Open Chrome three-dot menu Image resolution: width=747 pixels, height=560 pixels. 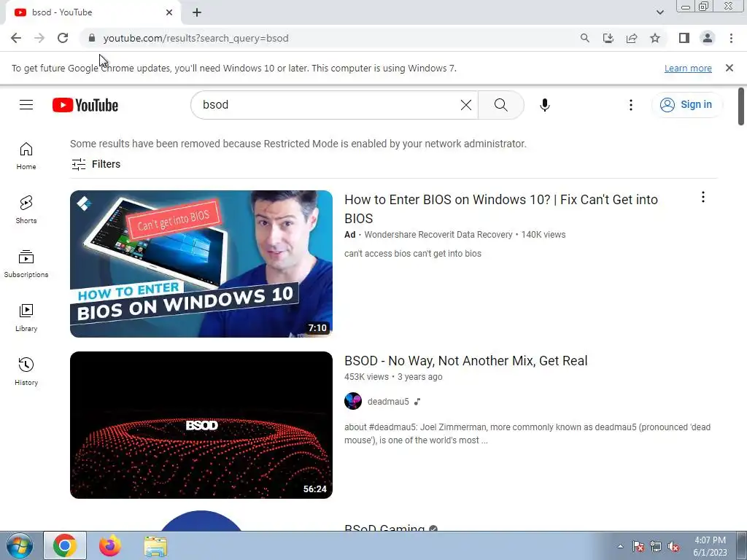pyautogui.click(x=731, y=38)
